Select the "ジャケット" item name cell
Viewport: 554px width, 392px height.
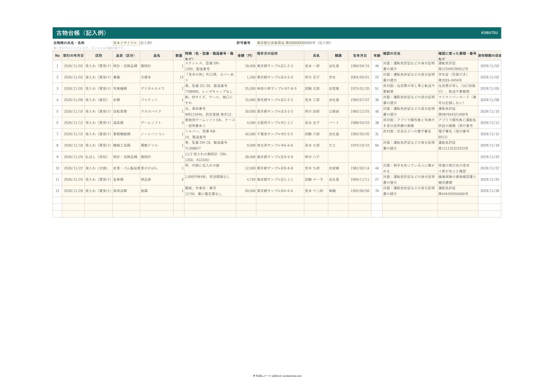point(157,100)
